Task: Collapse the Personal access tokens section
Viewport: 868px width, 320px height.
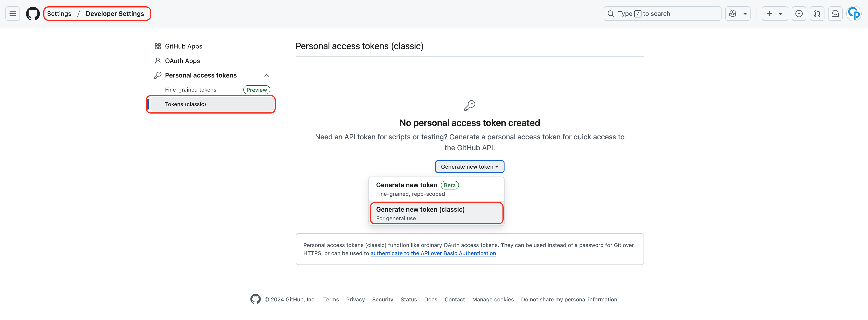Action: 266,75
